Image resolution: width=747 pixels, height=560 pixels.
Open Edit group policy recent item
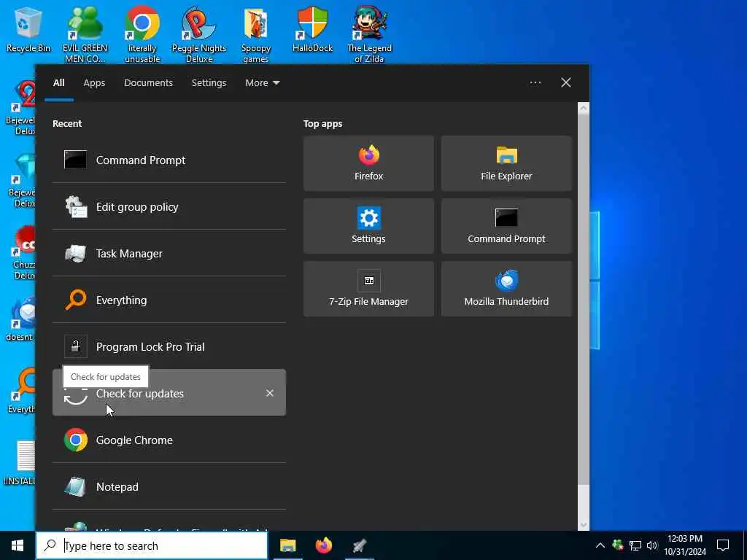169,206
